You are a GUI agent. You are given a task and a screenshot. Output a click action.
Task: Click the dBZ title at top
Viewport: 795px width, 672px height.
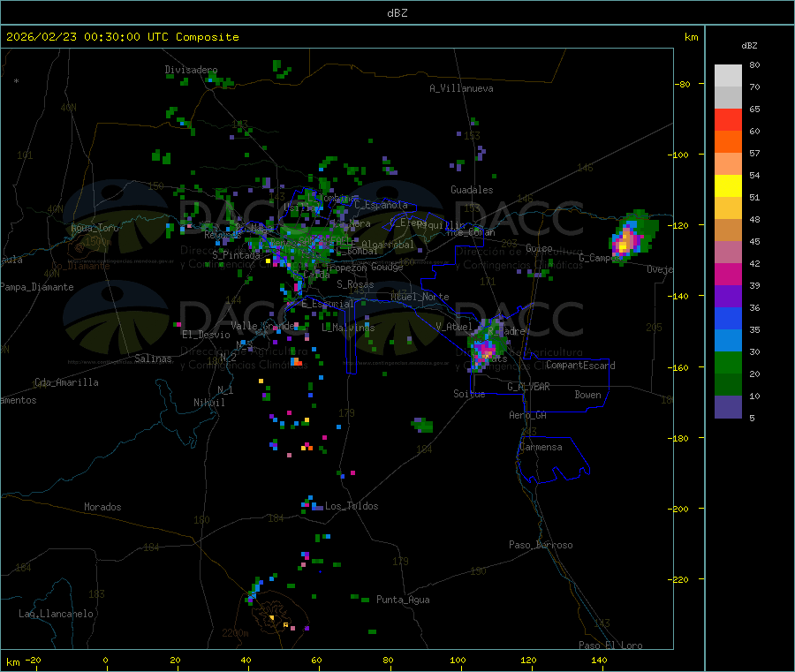[x=397, y=13]
